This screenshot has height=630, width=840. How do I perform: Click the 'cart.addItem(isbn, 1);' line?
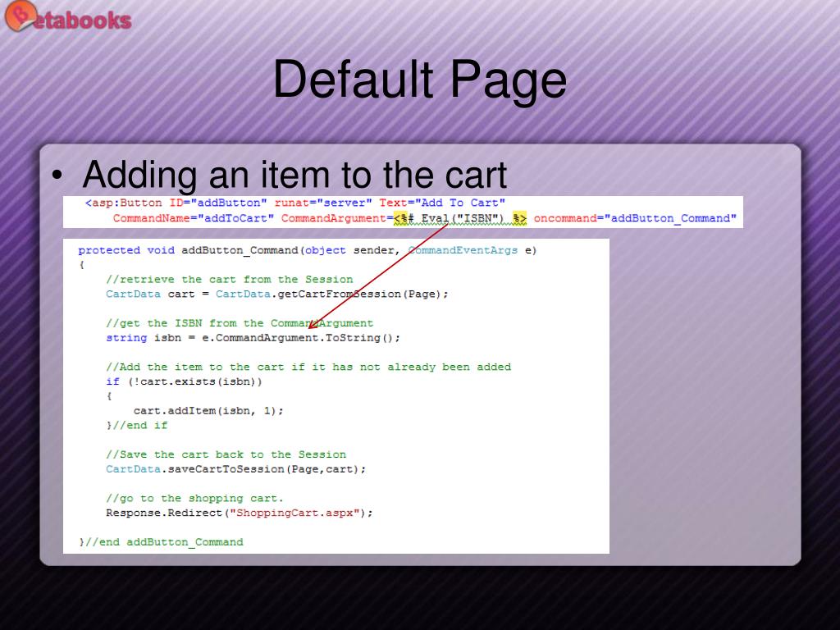(208, 411)
